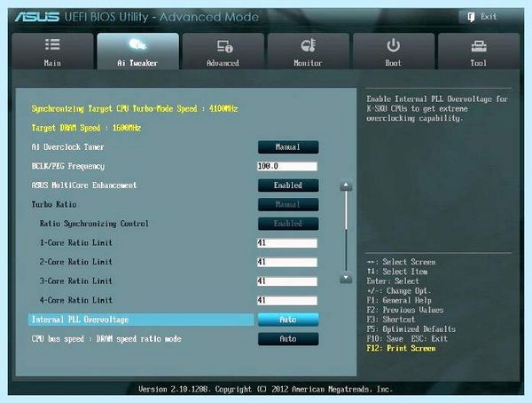This screenshot has width=532, height=403.
Task: Select the Turbo Ratio label
Action: coord(54,204)
